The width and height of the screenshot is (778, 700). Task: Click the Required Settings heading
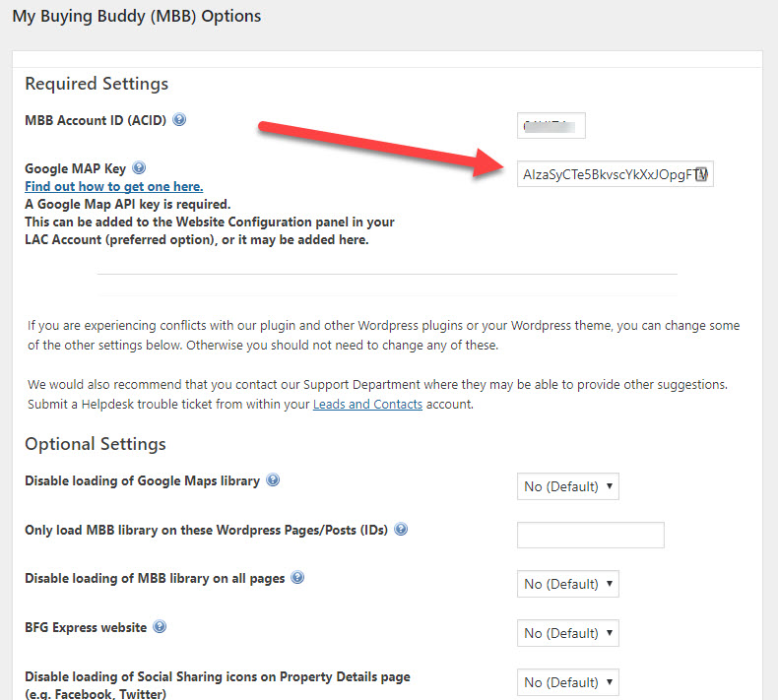(x=97, y=84)
